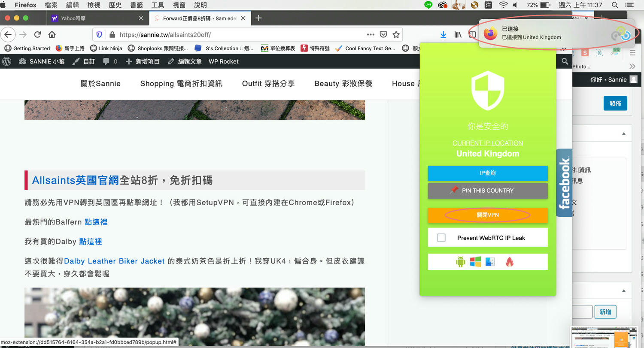Open the page actions three-dot menu

[371, 35]
